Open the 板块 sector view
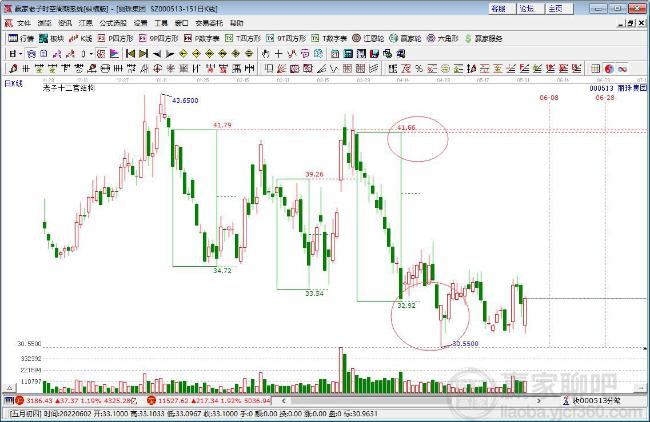650x422 pixels. pyautogui.click(x=51, y=39)
